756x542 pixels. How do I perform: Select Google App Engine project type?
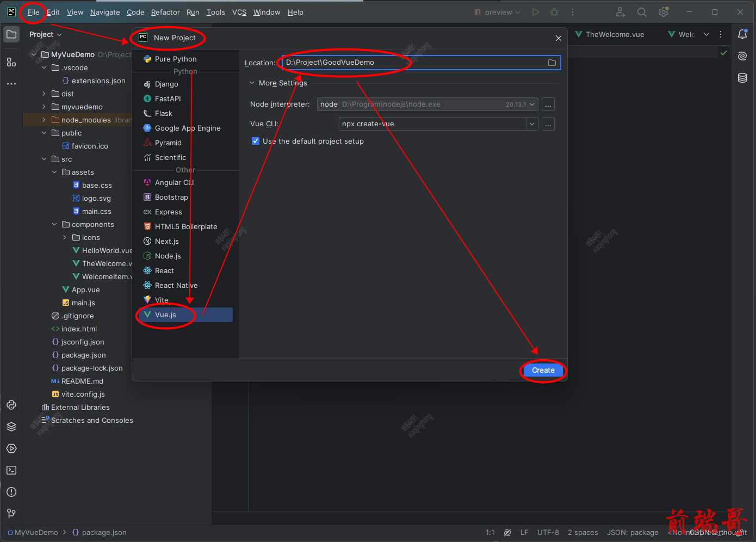185,128
